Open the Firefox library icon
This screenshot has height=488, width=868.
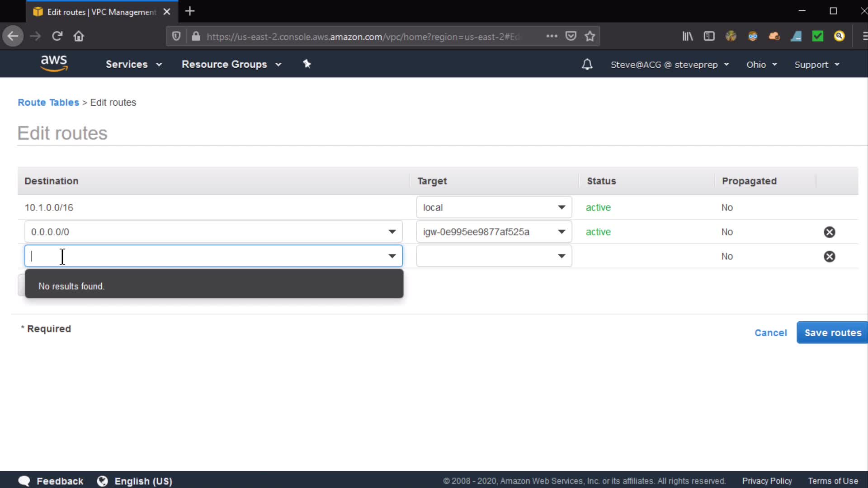pos(687,36)
